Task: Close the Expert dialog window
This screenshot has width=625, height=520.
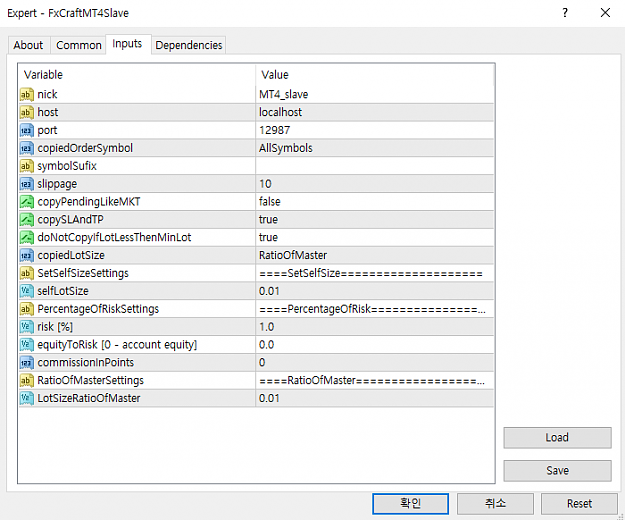Action: click(605, 13)
